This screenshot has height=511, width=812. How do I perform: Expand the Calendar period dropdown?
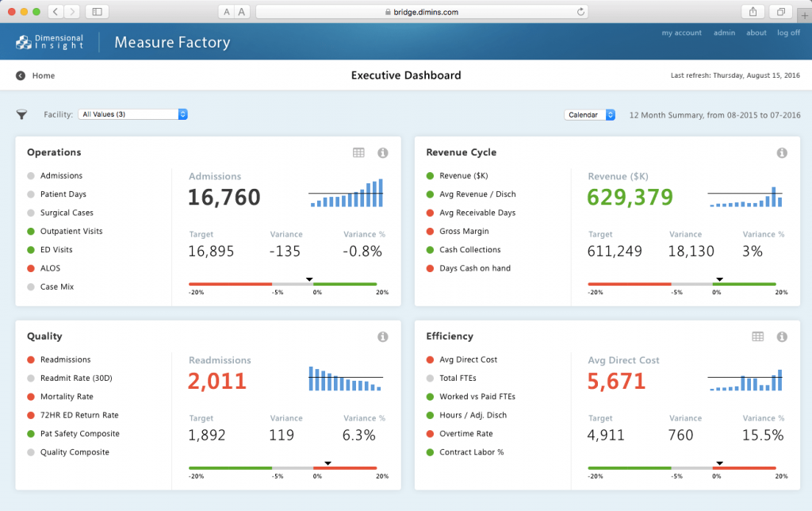coord(589,115)
